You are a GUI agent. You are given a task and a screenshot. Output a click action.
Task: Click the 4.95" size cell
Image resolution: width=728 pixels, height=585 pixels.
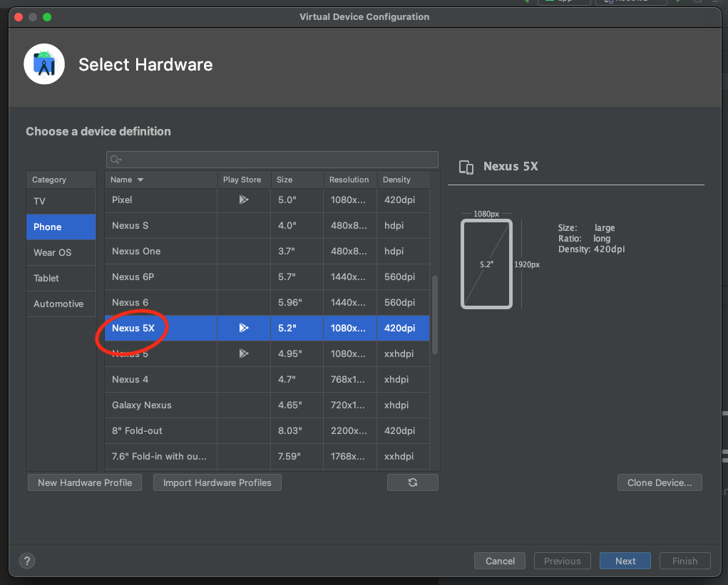tap(297, 353)
